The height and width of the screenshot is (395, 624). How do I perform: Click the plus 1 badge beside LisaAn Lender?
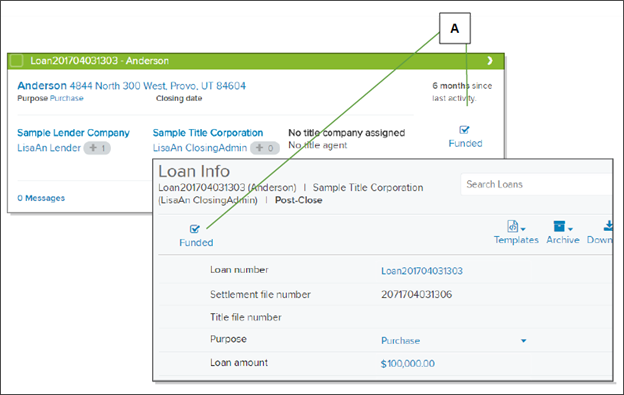click(97, 148)
